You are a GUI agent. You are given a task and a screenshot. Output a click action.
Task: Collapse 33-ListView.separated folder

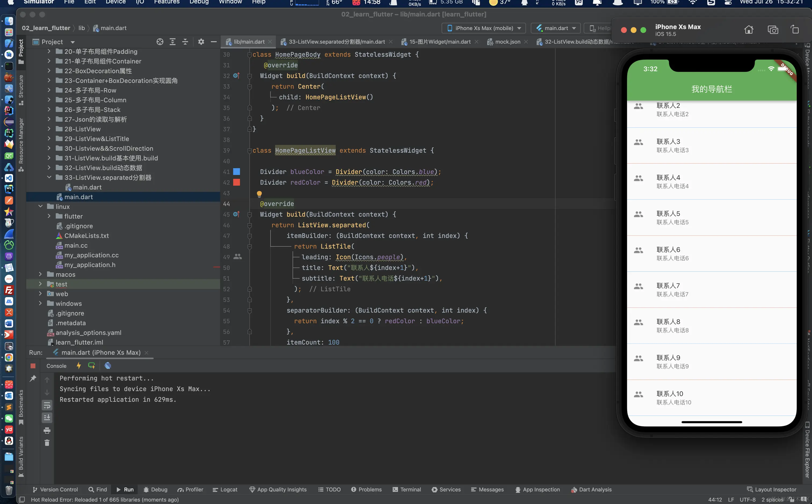49,177
